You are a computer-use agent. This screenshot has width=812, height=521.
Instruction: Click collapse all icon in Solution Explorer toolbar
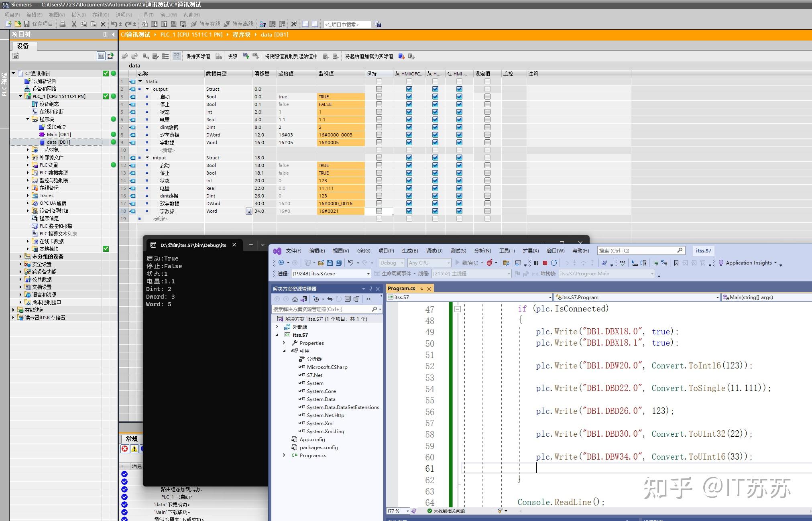coord(348,299)
